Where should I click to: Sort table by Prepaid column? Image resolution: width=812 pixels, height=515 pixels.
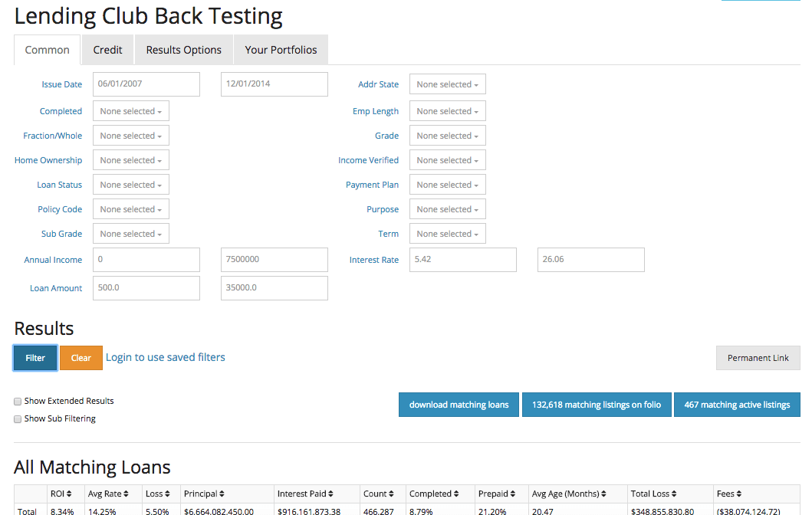(x=496, y=494)
